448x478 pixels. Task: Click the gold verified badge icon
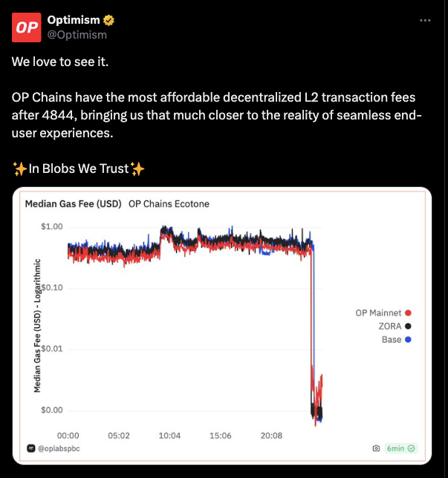pos(108,21)
